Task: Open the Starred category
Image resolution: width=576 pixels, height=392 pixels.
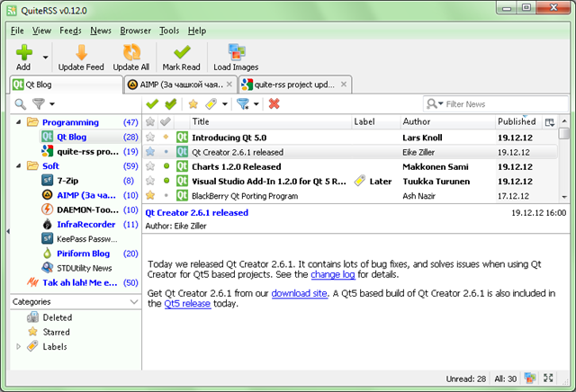Action: click(49, 332)
